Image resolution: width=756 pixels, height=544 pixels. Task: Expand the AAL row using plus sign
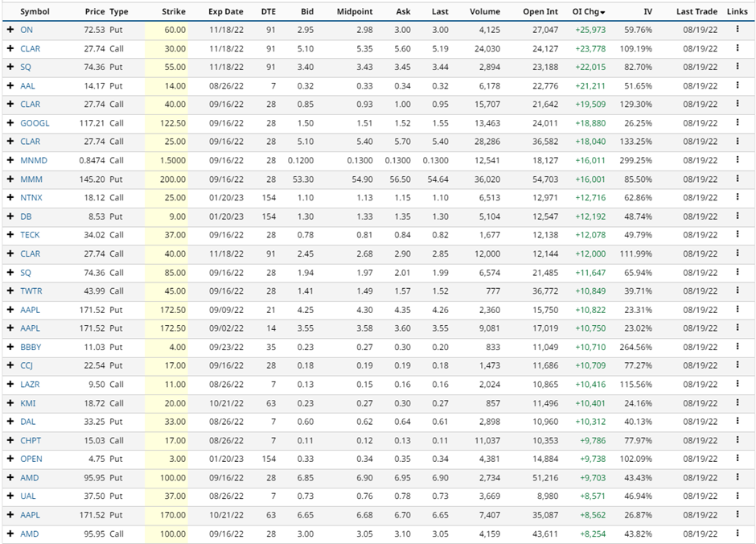tap(10, 85)
